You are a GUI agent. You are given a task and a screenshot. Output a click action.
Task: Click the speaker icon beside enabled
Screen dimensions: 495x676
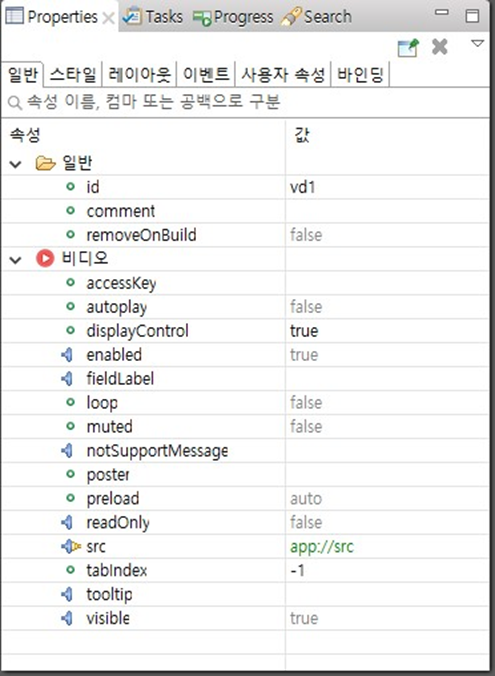[67, 355]
